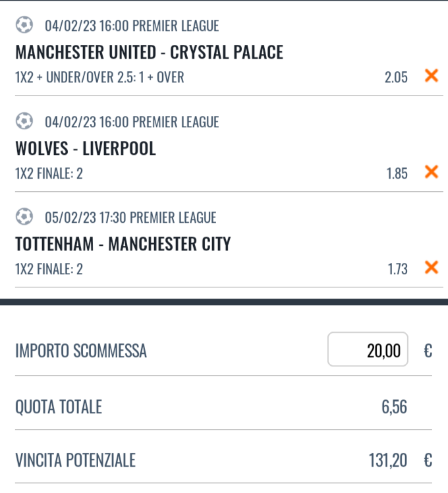Remove the Manchester United - Crystal Palace bet
The image size is (448, 493).
tap(432, 76)
